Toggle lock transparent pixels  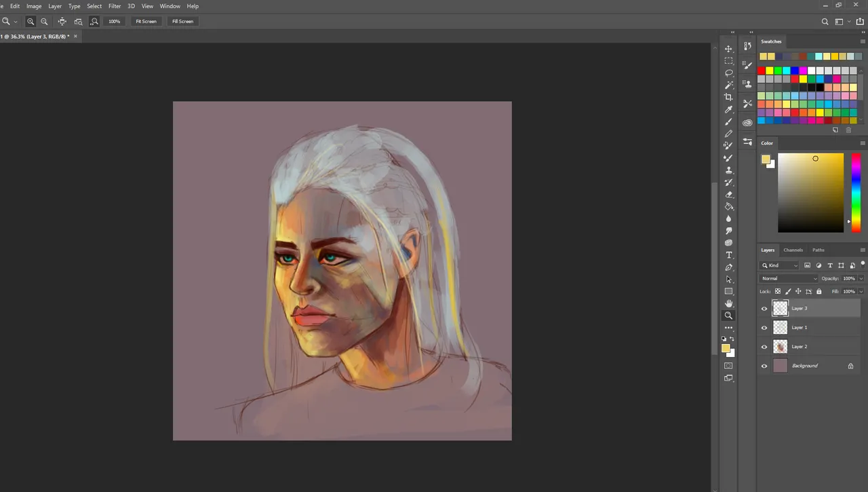click(x=778, y=291)
